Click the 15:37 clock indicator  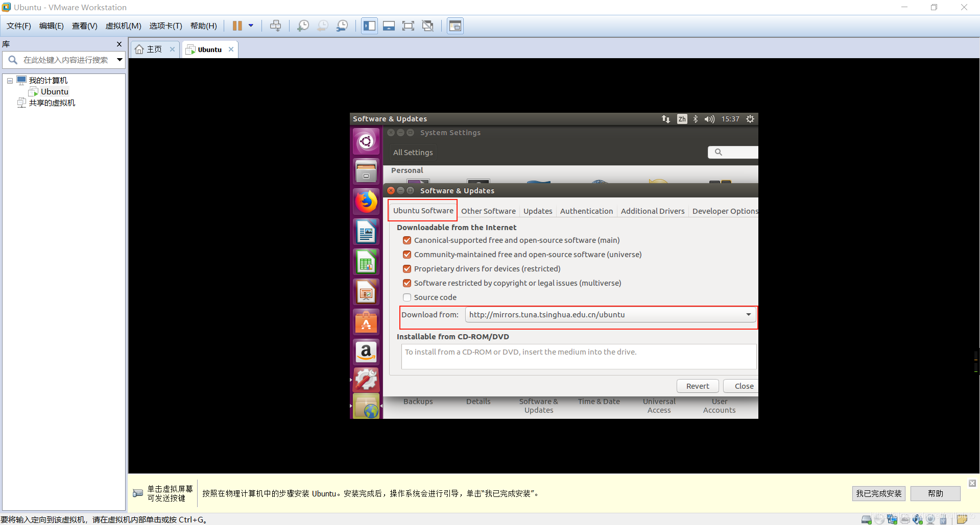coord(730,119)
